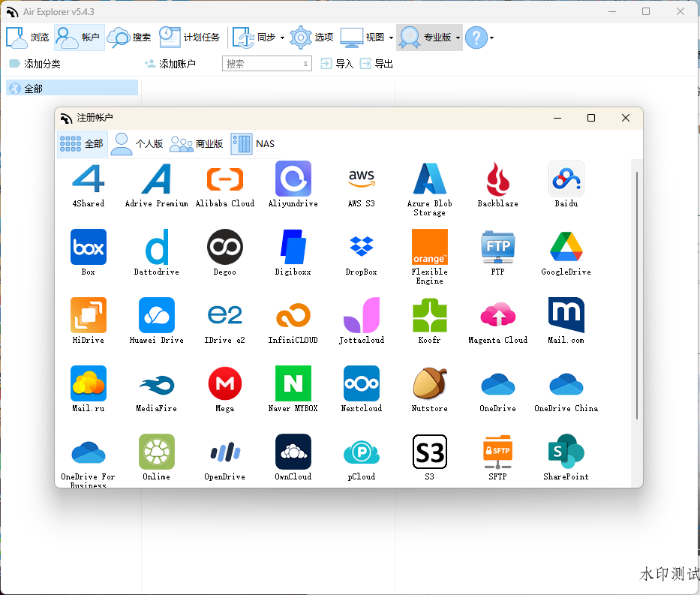Select the Degoo icon
The width and height of the screenshot is (700, 595).
[225, 247]
